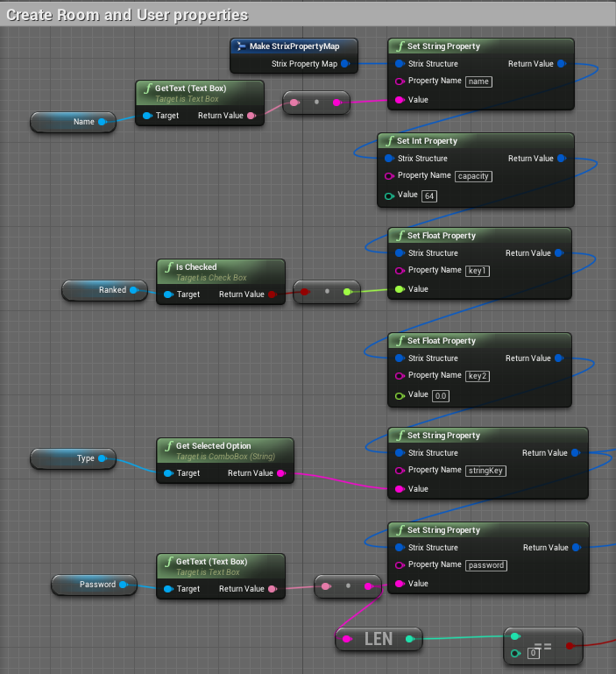
Task: Click Target pin on bottom GetText node
Action: click(x=168, y=589)
